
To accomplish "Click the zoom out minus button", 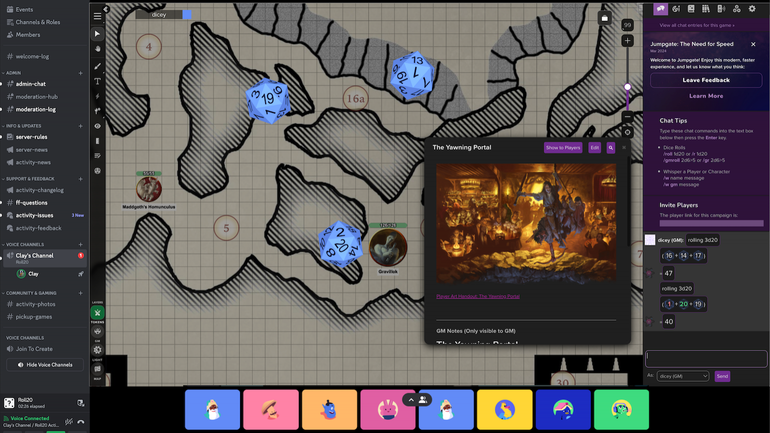I will [x=627, y=117].
